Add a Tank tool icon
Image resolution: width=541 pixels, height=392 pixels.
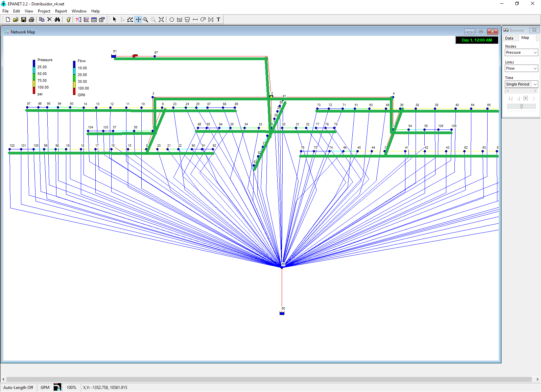click(187, 20)
